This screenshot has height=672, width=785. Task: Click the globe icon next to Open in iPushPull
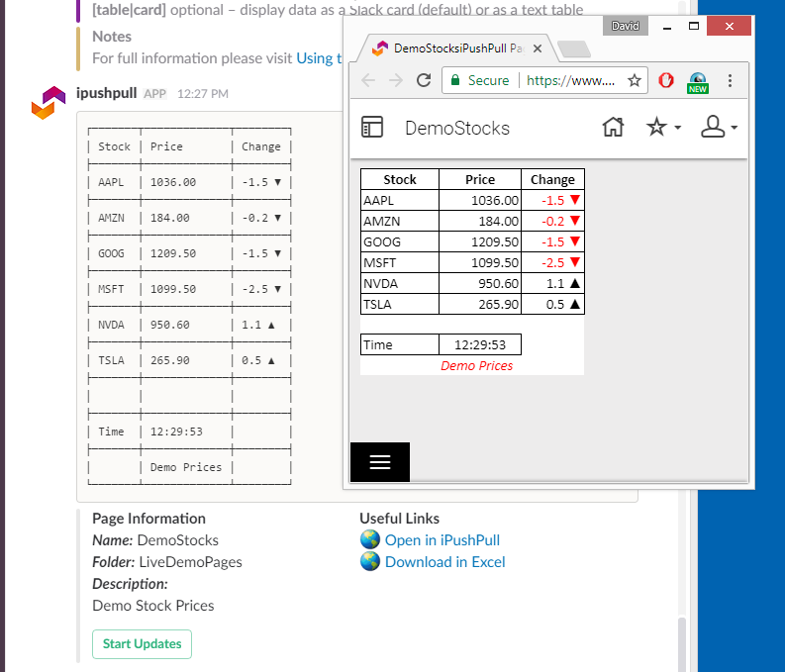[370, 540]
